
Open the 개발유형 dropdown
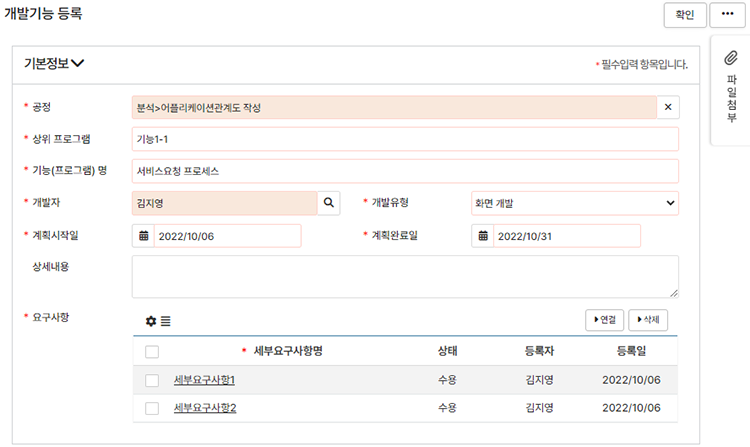click(x=574, y=204)
